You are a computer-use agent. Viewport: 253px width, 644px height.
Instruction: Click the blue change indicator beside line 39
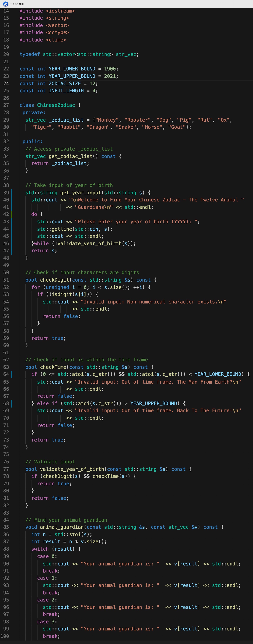[12, 193]
